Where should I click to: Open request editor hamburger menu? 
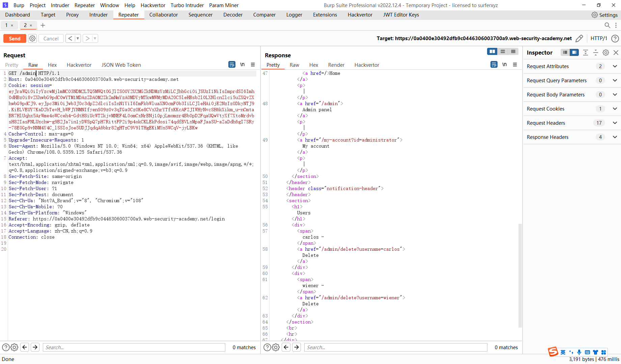tap(253, 64)
